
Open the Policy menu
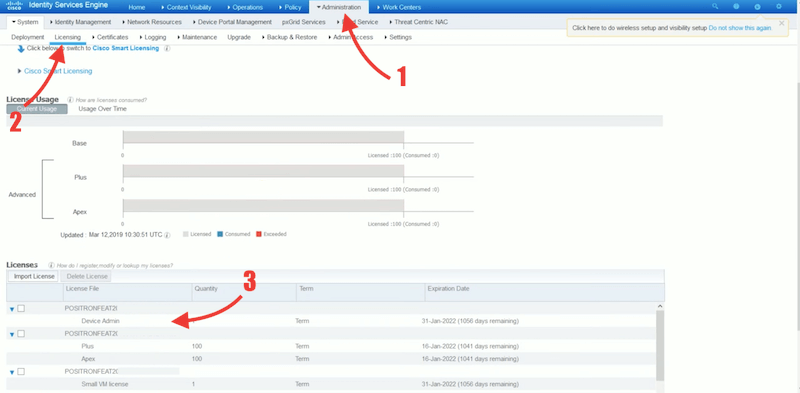[290, 7]
